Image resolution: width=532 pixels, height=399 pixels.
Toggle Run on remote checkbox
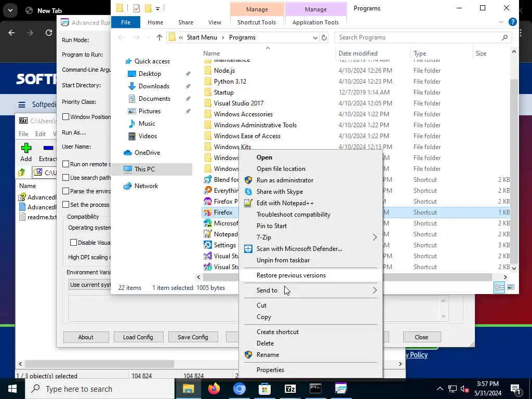[66, 164]
